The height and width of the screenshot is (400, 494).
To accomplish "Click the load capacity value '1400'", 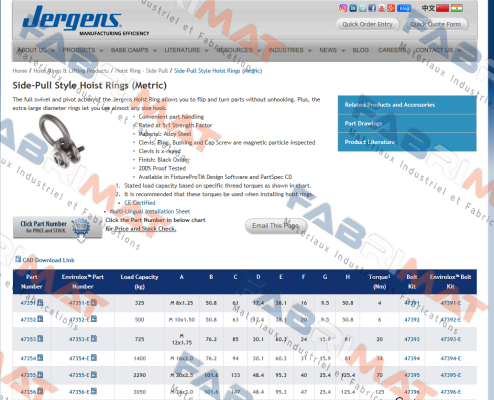I will pyautogui.click(x=140, y=358).
